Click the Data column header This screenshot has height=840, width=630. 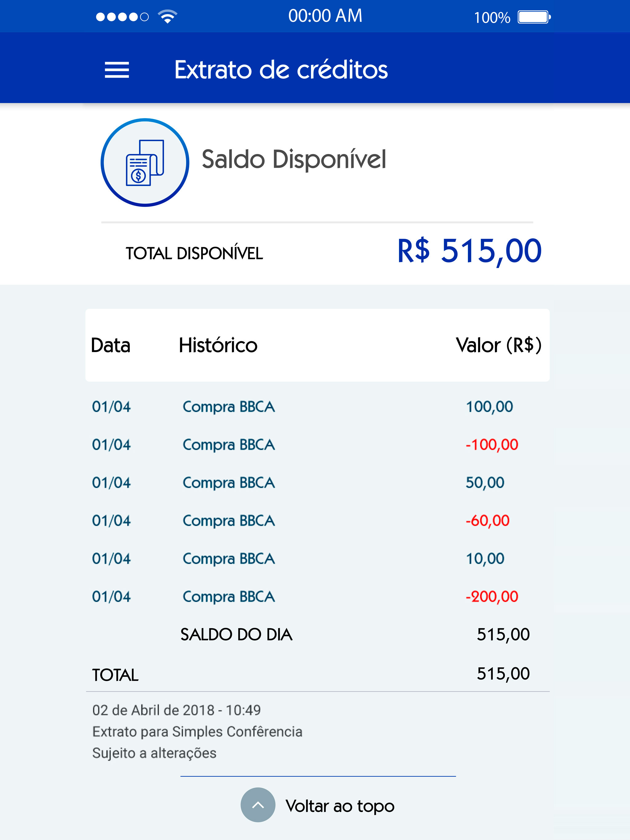(x=110, y=345)
